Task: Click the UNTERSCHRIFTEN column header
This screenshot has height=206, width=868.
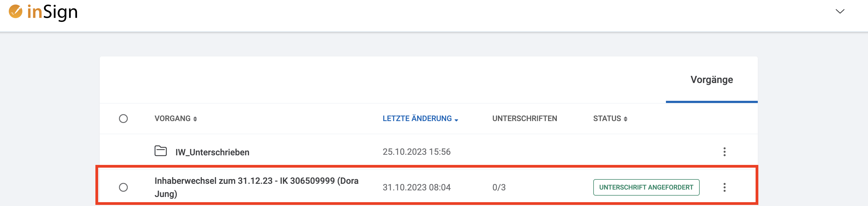Action: [524, 119]
